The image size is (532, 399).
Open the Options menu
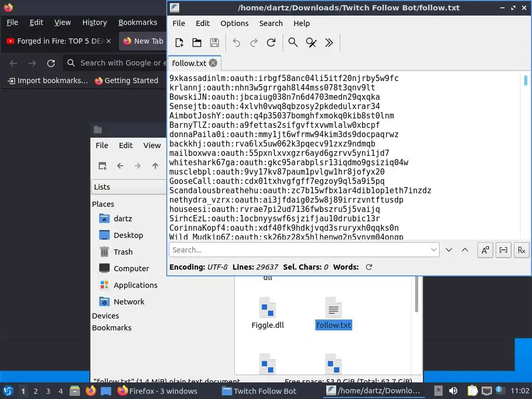[234, 23]
